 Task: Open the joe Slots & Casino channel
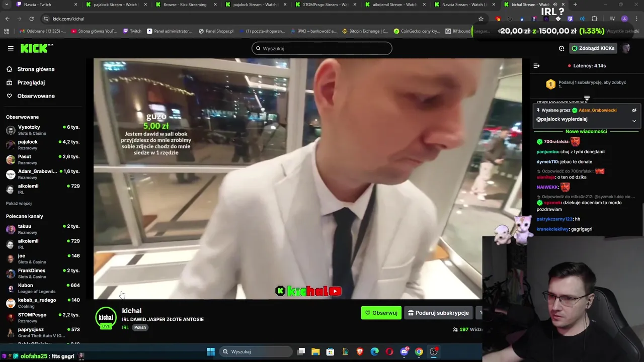(x=43, y=258)
